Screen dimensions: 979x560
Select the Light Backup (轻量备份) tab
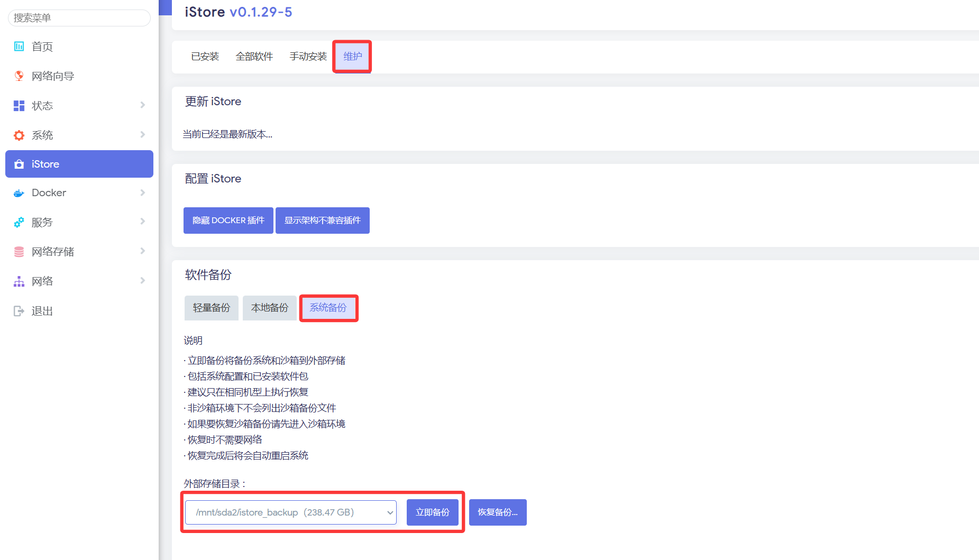pyautogui.click(x=212, y=308)
